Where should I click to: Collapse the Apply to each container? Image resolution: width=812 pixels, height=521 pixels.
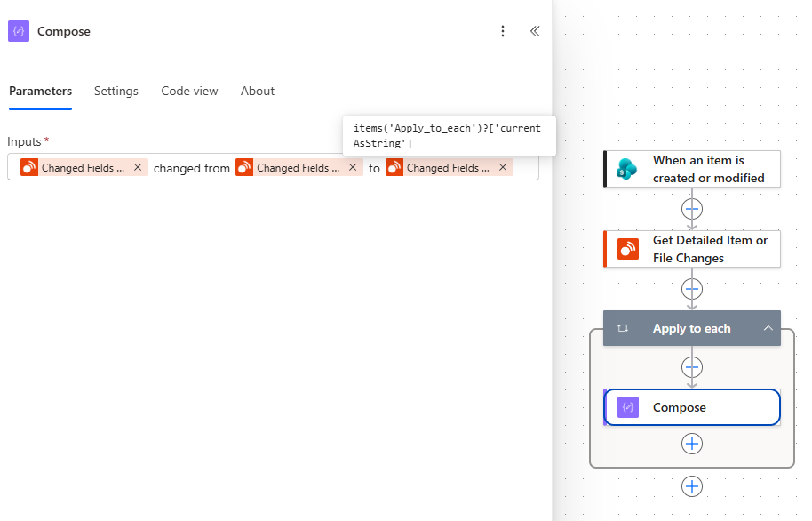(x=768, y=328)
